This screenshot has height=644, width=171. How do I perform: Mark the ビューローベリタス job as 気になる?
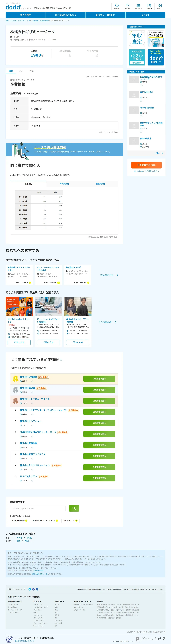tap(48, 343)
